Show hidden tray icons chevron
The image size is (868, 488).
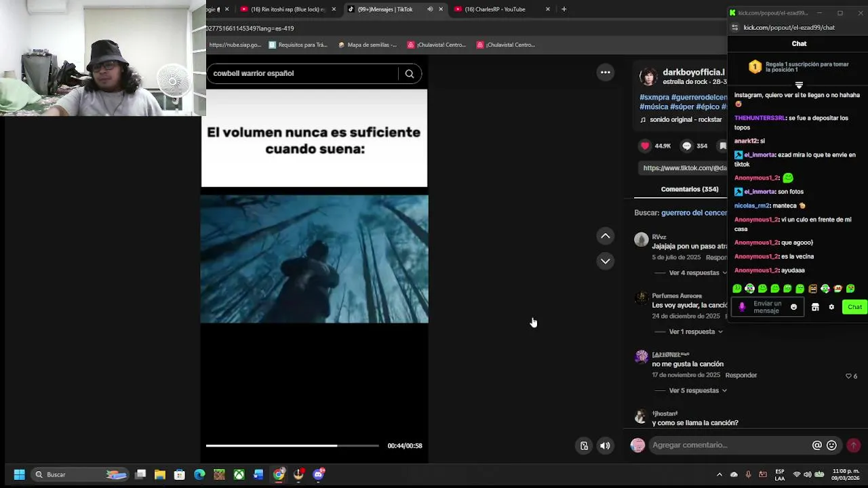(719, 474)
